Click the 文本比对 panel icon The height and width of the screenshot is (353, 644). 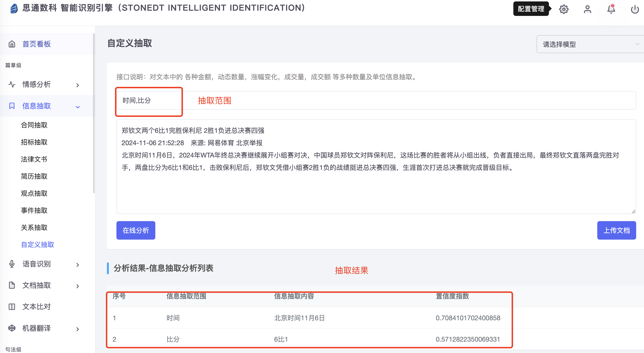[12, 307]
